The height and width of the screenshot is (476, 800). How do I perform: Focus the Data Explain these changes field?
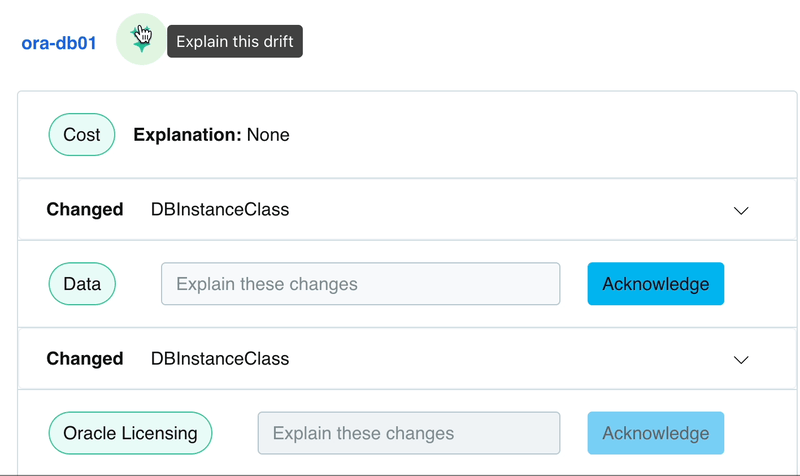[360, 284]
